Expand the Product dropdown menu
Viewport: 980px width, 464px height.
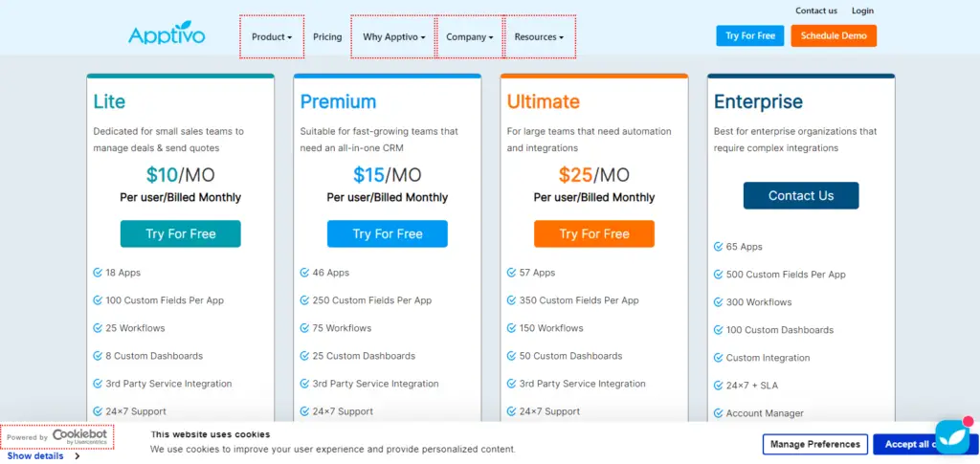point(272,37)
